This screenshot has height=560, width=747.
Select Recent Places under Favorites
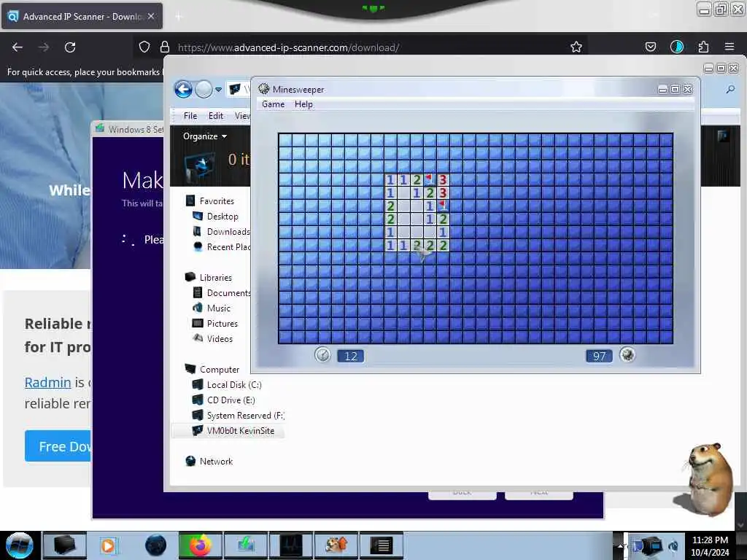pyautogui.click(x=228, y=246)
